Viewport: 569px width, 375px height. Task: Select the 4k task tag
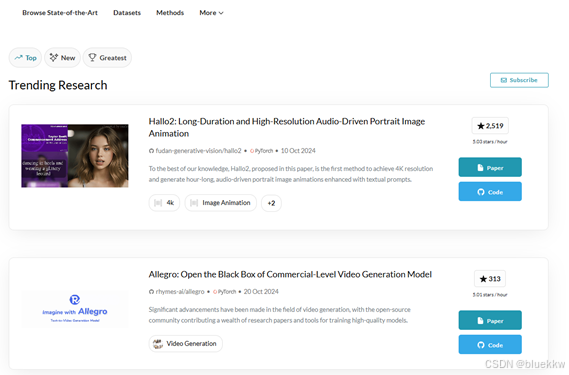point(164,203)
